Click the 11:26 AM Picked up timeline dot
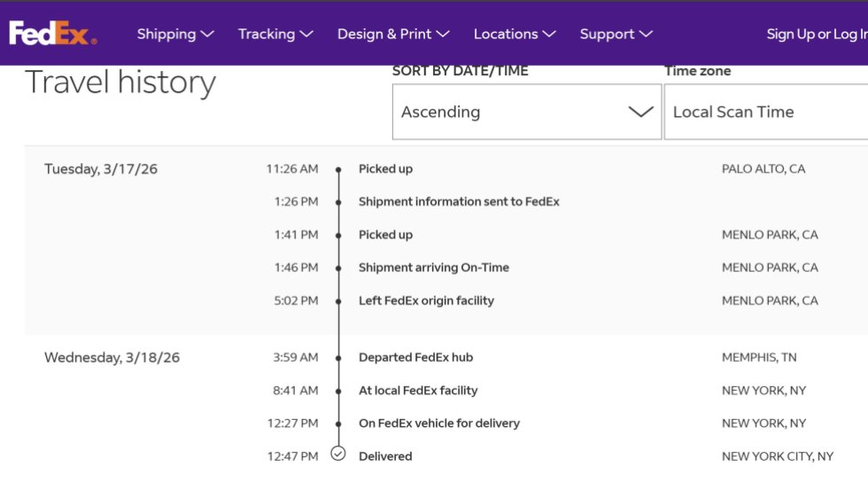 pyautogui.click(x=338, y=169)
